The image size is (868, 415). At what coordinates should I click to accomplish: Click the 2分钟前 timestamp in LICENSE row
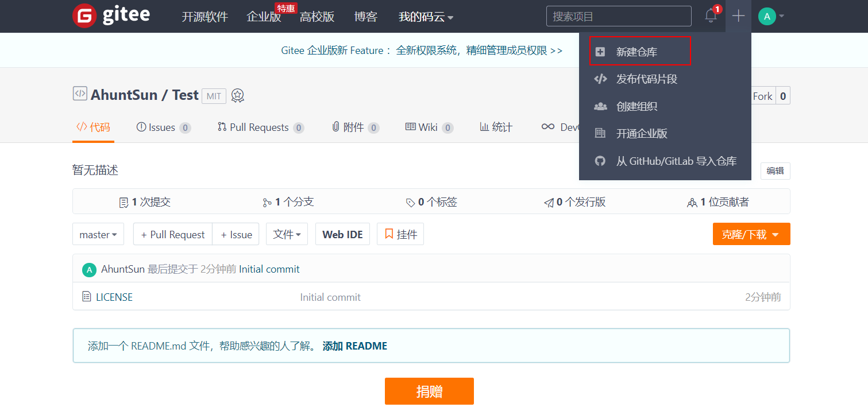coord(763,297)
